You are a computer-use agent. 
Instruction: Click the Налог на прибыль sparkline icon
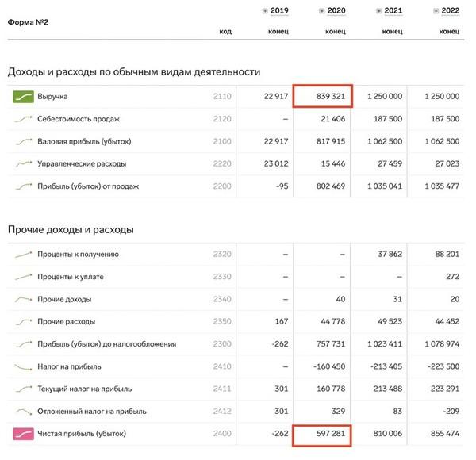coord(23,367)
